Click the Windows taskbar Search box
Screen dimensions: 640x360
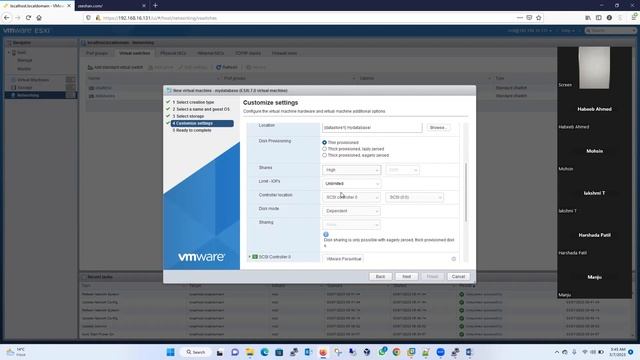[x=196, y=352]
